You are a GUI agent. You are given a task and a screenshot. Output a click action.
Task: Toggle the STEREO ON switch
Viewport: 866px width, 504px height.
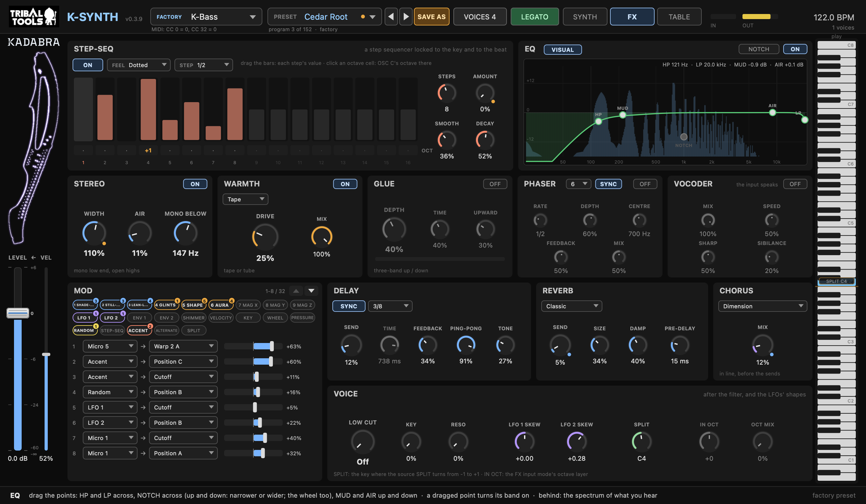click(x=195, y=184)
